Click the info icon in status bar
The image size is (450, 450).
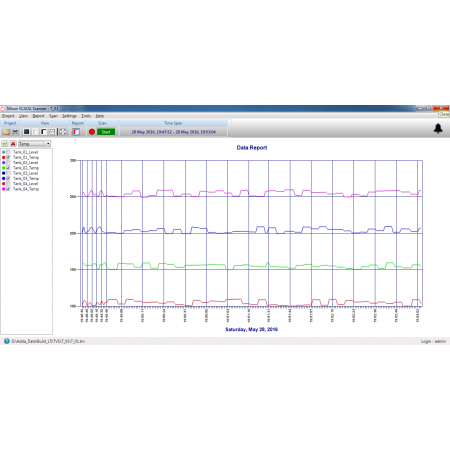click(x=7, y=341)
